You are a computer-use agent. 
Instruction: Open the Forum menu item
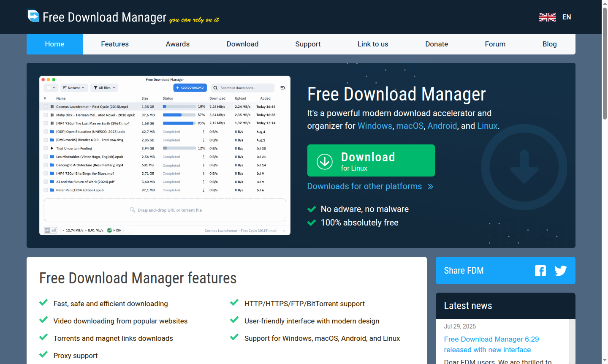(x=495, y=44)
